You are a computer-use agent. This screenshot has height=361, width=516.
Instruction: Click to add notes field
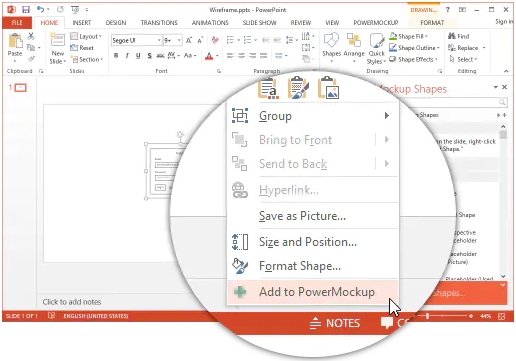click(x=72, y=302)
